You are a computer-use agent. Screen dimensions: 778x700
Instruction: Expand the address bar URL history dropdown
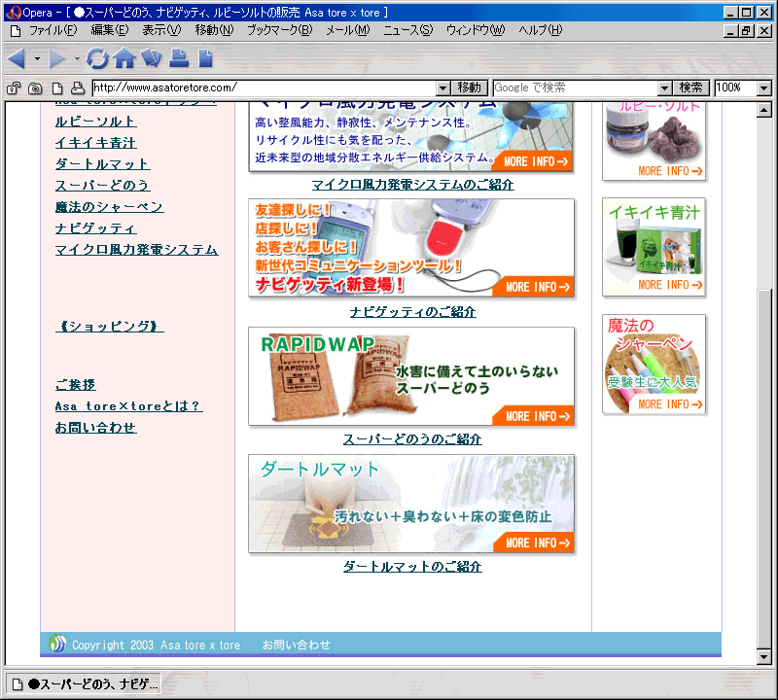(x=443, y=88)
